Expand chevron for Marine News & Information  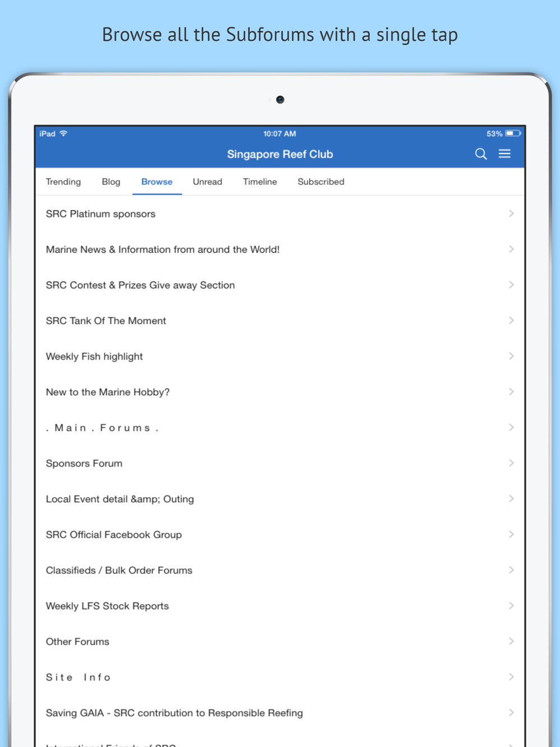(x=511, y=249)
